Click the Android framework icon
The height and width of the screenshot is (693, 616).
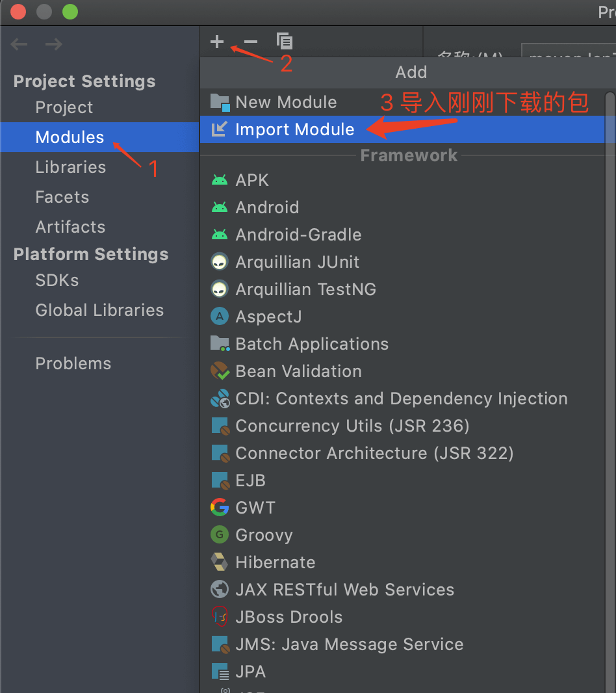point(220,207)
